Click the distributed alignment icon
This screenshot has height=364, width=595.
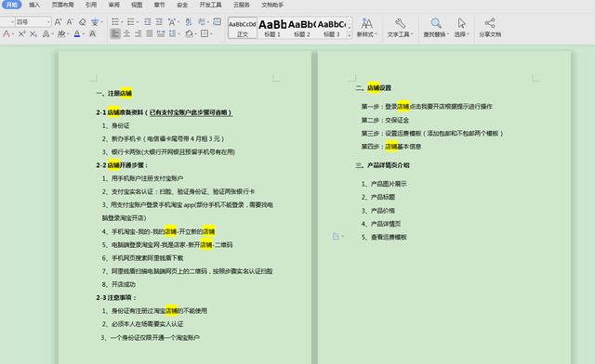161,33
